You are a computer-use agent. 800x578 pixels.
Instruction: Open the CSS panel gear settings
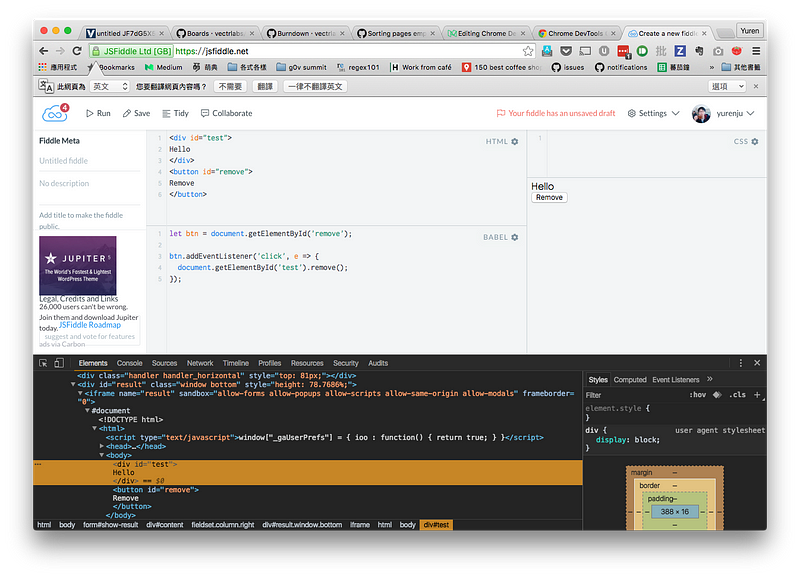[755, 142]
